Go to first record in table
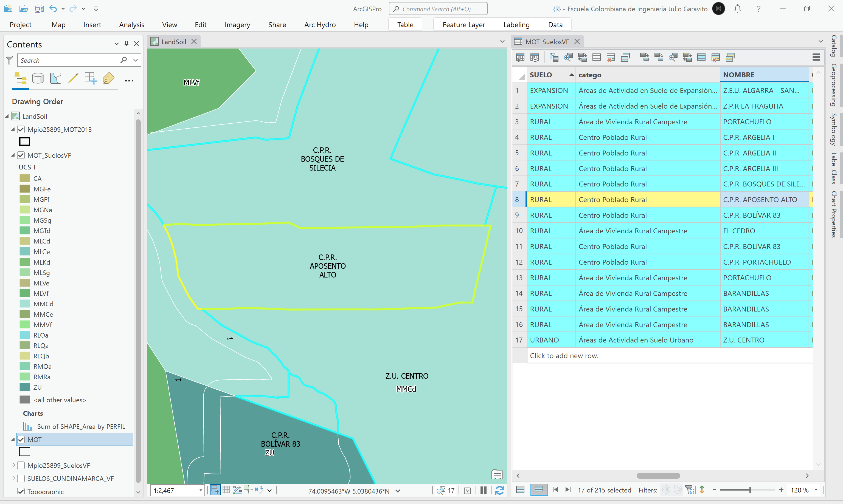Viewport: 843px width, 504px height. pyautogui.click(x=555, y=490)
